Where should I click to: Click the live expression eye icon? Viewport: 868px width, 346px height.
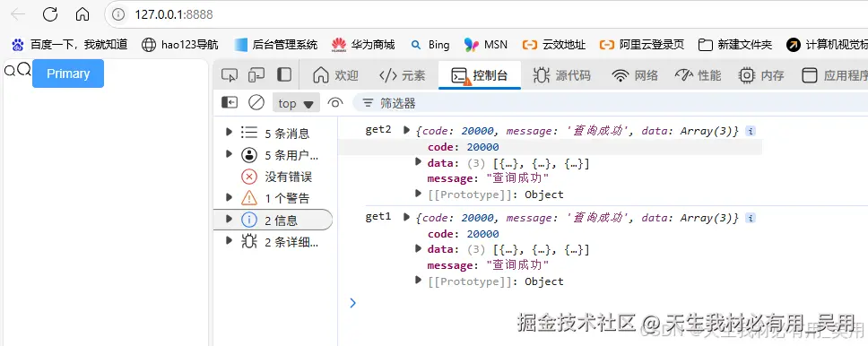(335, 103)
